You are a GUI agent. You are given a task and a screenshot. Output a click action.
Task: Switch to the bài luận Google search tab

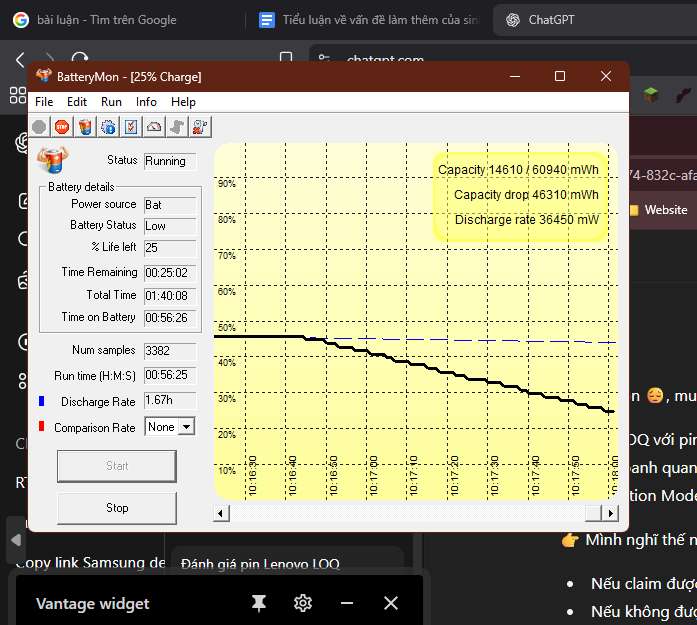(x=105, y=20)
